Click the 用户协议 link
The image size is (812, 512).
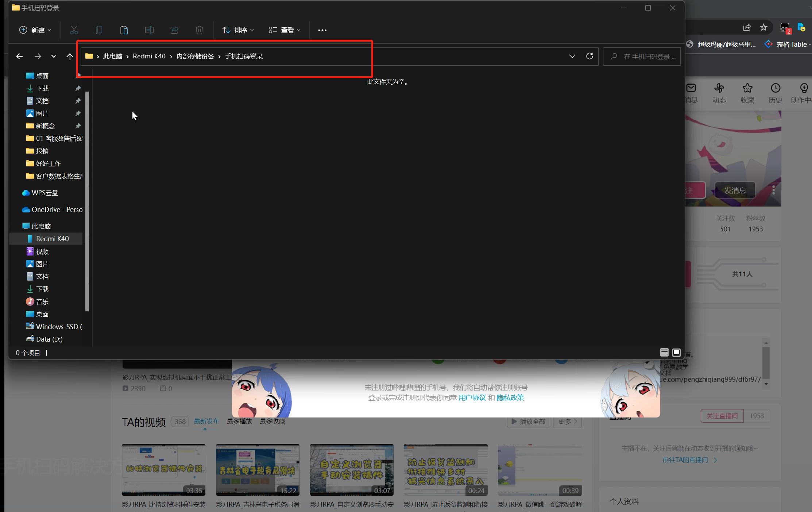point(472,397)
